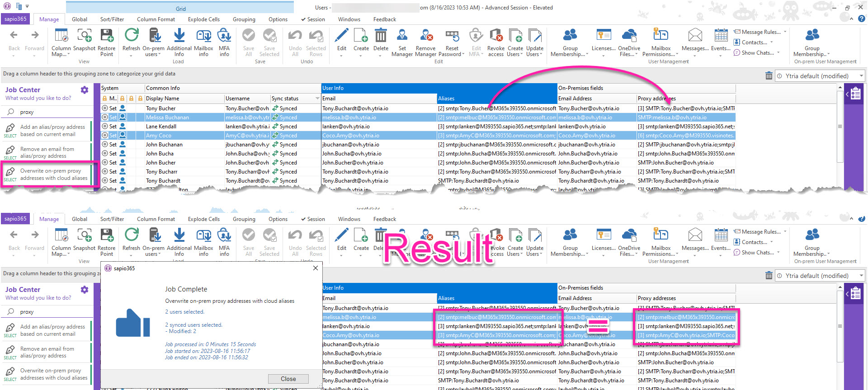This screenshot has width=868, height=390.
Task: Click Column Map icon in upper ribbon
Action: point(61,36)
